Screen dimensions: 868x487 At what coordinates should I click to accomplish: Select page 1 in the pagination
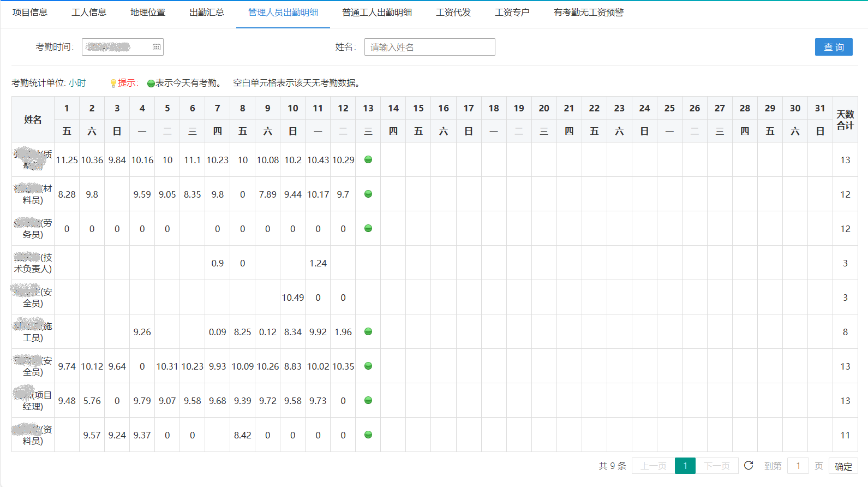click(685, 466)
